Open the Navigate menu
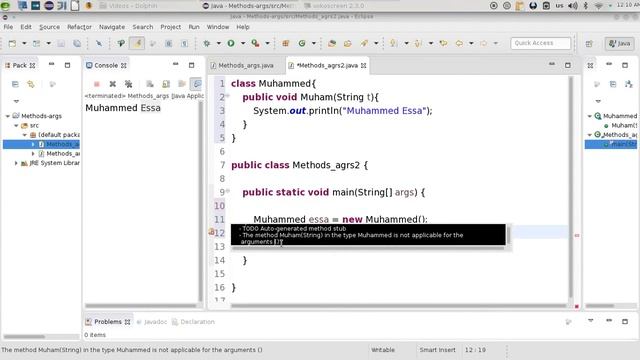Viewport: 640px width, 360px height. coord(112,27)
